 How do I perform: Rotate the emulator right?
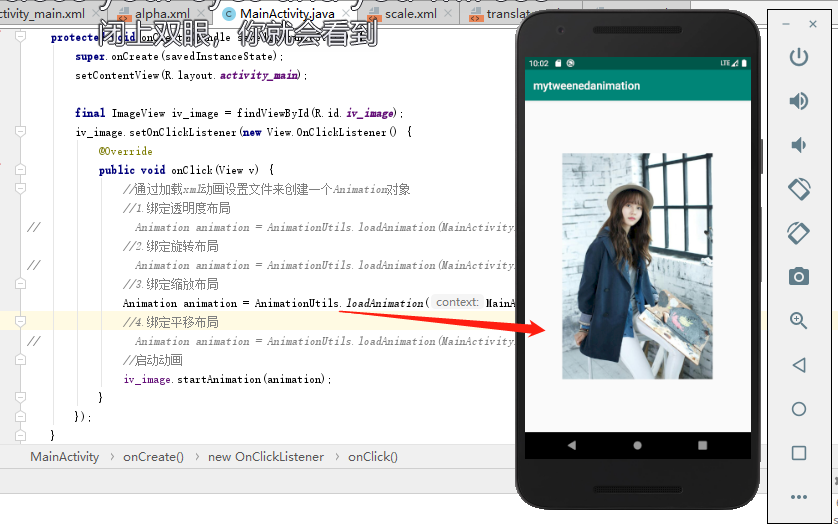(x=798, y=233)
